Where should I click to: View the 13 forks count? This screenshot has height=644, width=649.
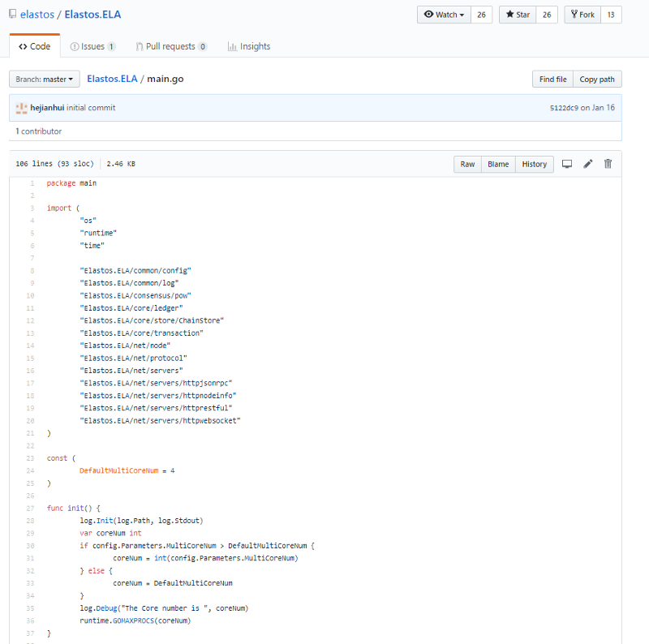611,15
